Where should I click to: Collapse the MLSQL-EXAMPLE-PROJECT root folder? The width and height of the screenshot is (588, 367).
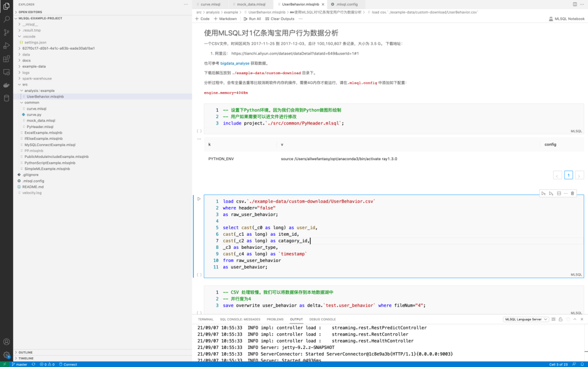pos(40,18)
